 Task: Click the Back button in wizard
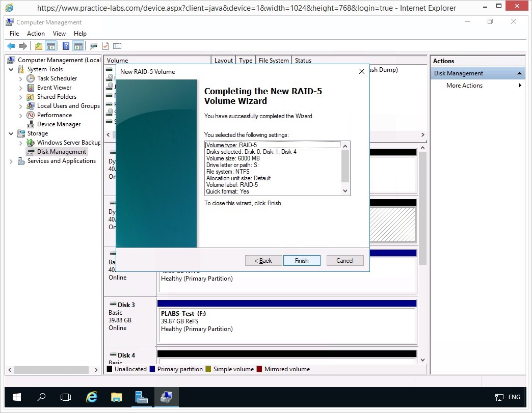(x=263, y=261)
